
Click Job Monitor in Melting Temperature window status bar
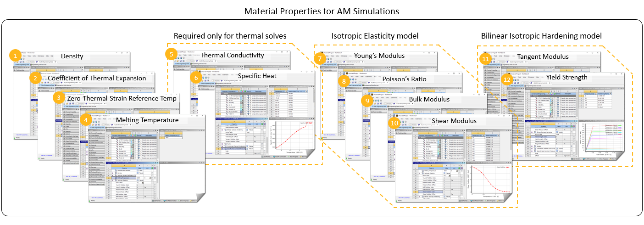pos(156,201)
